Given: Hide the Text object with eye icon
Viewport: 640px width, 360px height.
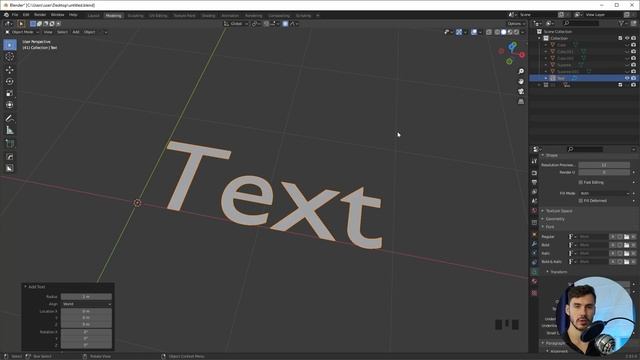Looking at the screenshot, I should 627,78.
